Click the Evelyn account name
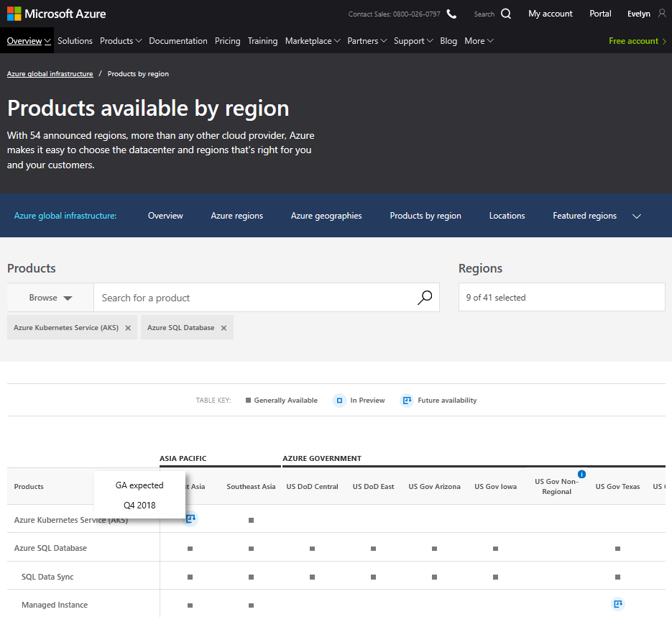672x617 pixels. pos(638,14)
